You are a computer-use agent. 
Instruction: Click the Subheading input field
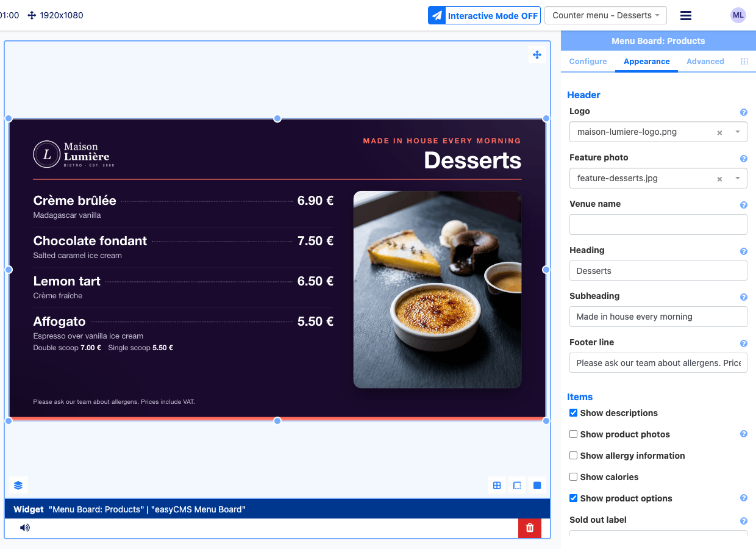pyautogui.click(x=658, y=317)
